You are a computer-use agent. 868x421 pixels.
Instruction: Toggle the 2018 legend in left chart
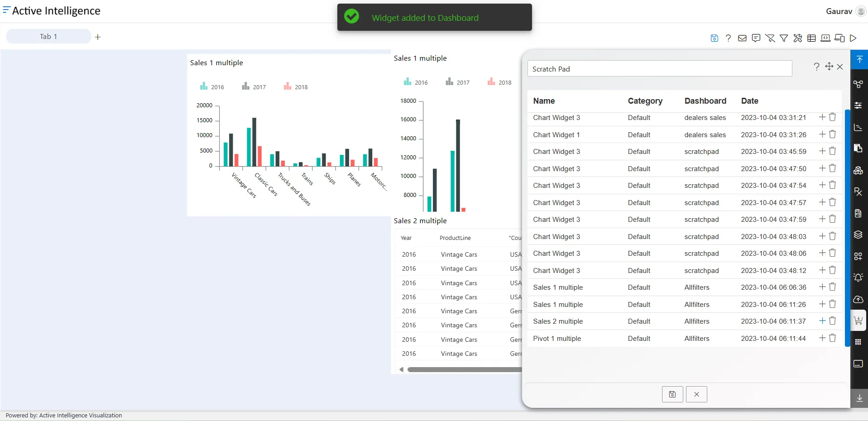tap(296, 86)
